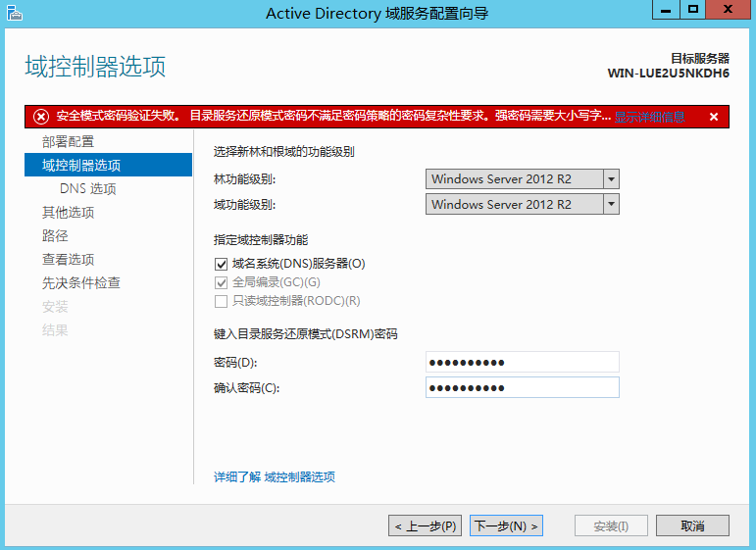Open 域功能级别 dropdown arrow

coord(611,204)
